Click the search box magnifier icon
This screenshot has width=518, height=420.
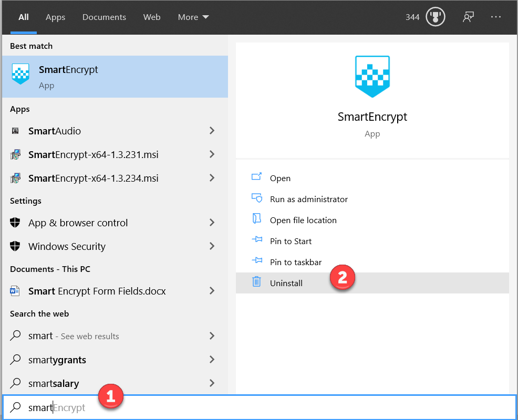(x=15, y=407)
